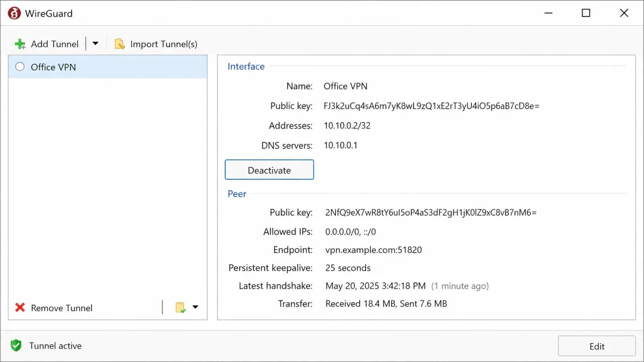Image resolution: width=644 pixels, height=362 pixels.
Task: Click the address value 10.10.0.2/32
Action: (347, 125)
